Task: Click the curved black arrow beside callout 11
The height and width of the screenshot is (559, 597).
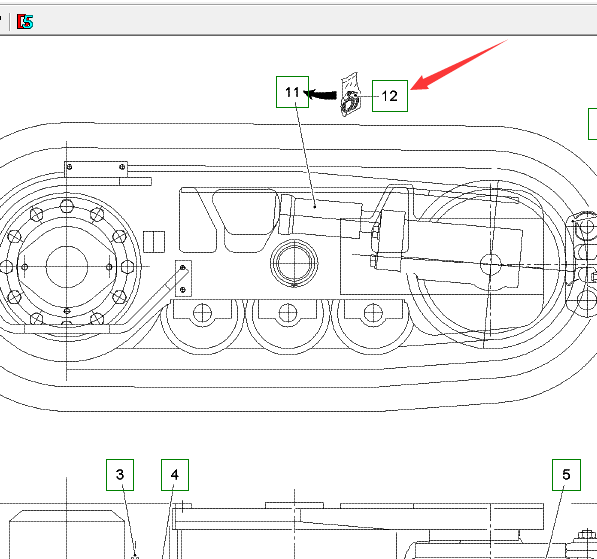Action: pyautogui.click(x=321, y=94)
